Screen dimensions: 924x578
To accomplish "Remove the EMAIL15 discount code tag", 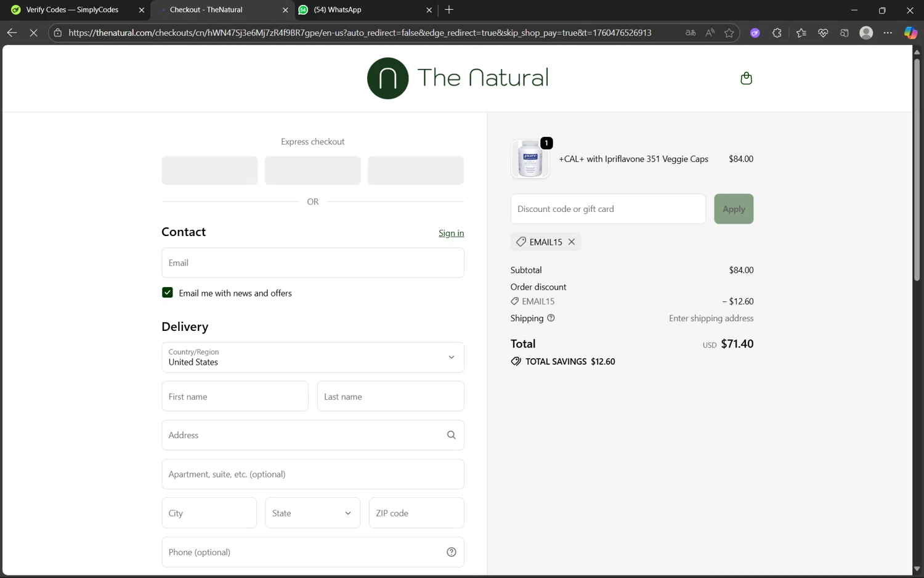I will (x=572, y=242).
